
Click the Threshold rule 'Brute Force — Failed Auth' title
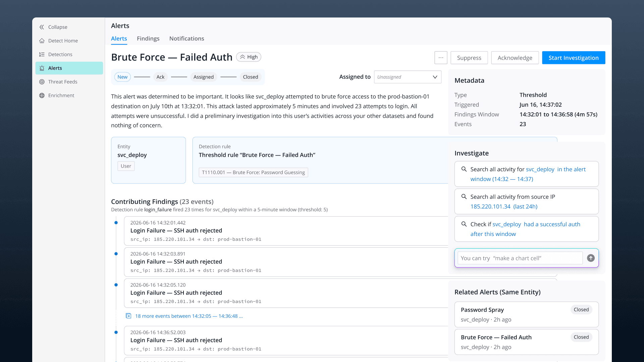[257, 155]
